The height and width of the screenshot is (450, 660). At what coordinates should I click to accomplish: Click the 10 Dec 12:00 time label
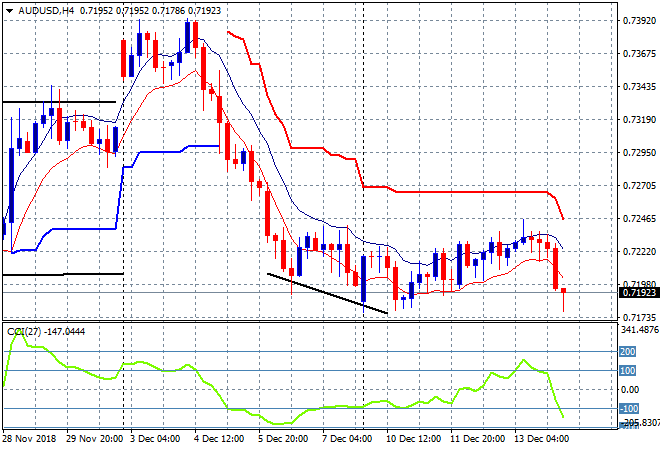[x=413, y=439]
